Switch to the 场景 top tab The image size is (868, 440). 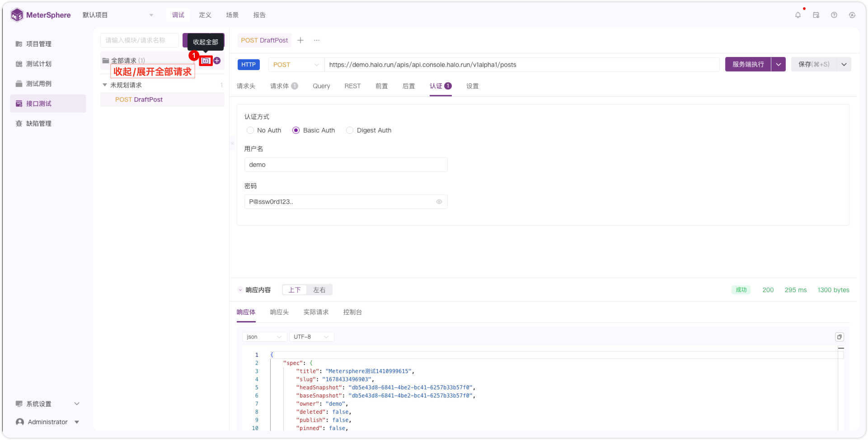[x=232, y=15]
